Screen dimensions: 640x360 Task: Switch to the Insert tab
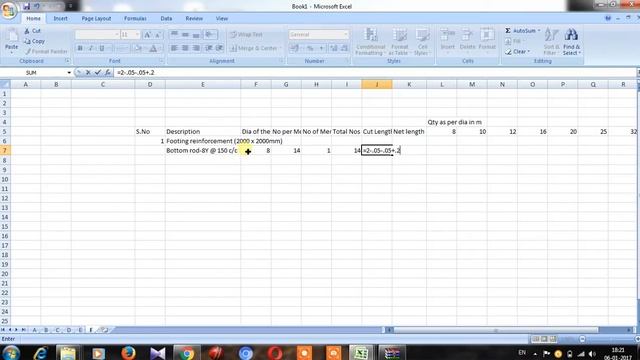60,18
